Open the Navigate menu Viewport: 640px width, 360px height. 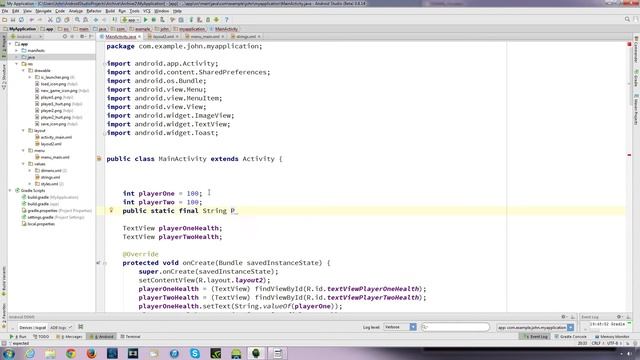pyautogui.click(x=43, y=11)
